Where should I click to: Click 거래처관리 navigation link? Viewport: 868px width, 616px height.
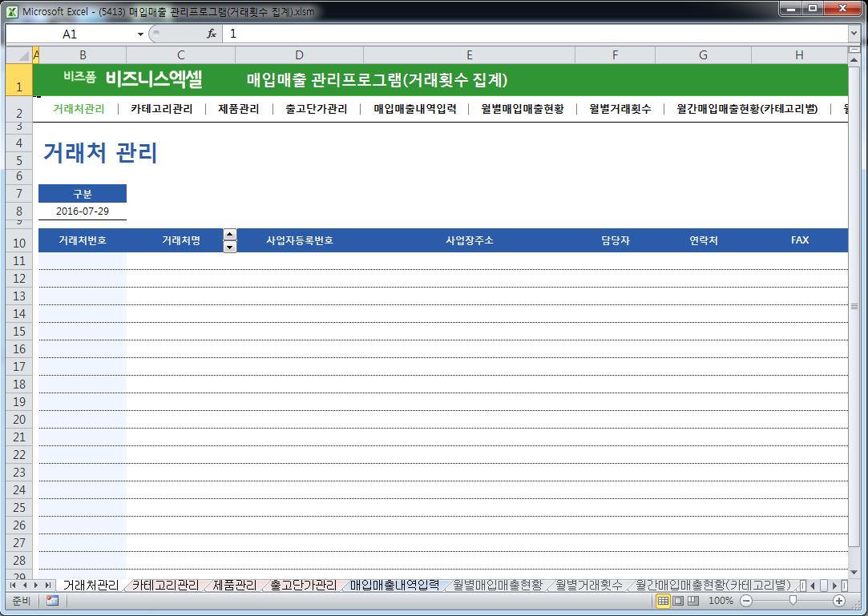[79, 108]
